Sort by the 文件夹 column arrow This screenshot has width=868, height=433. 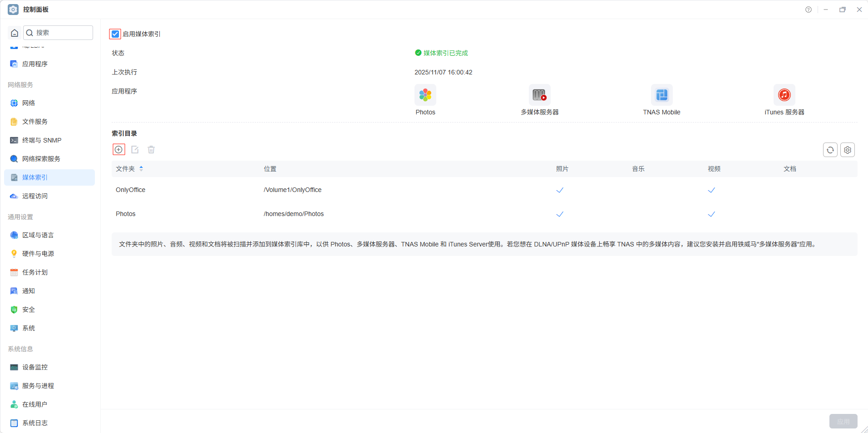[141, 168]
